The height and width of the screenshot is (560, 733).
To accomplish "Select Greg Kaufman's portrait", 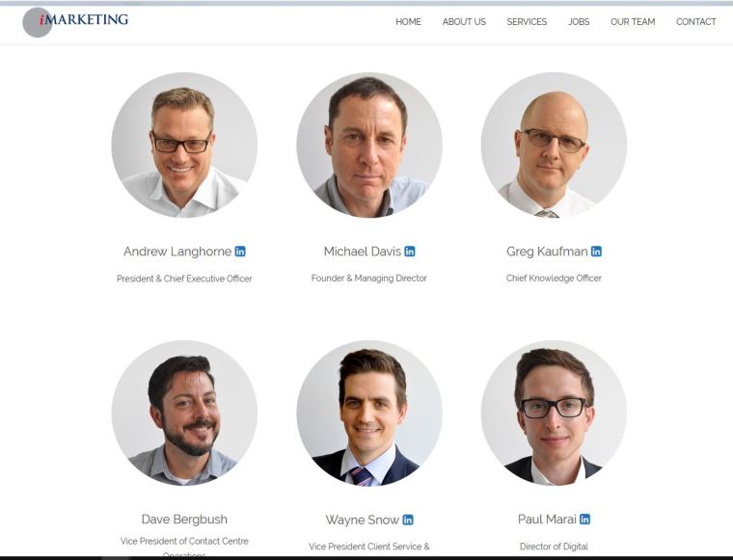I will [x=554, y=145].
